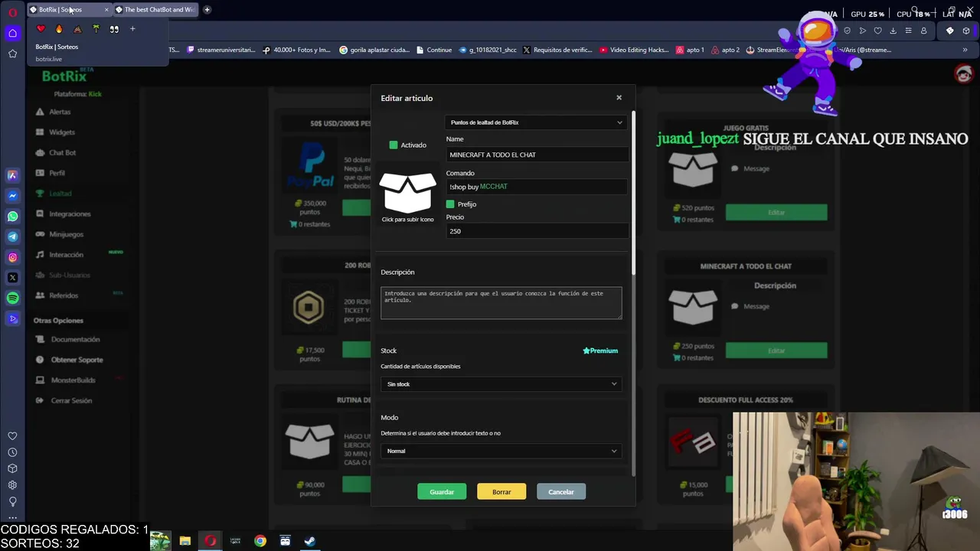
Task: Open WhatsApp in the Opera sidebar
Action: tap(12, 217)
